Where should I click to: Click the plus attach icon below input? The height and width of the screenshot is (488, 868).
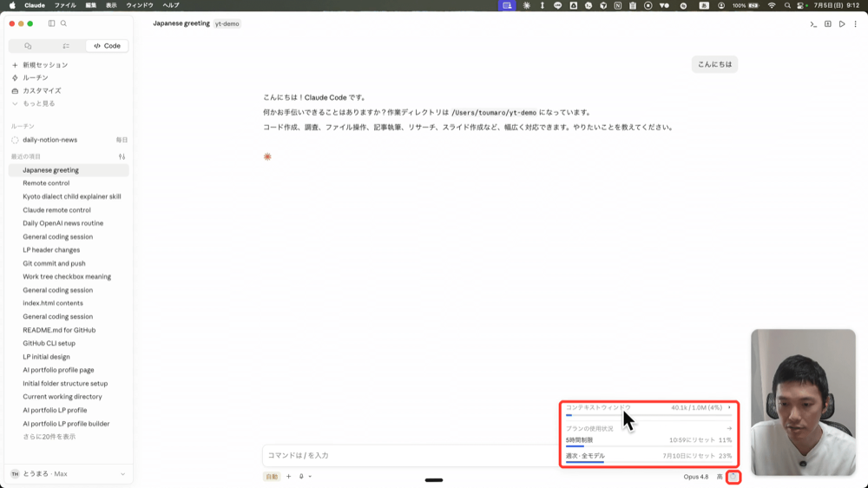tap(288, 477)
